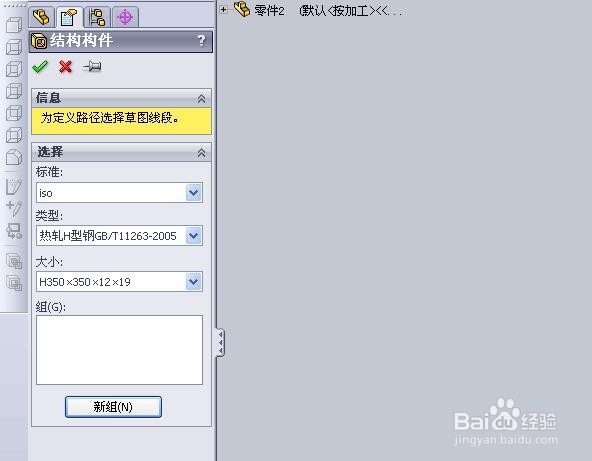592x461 pixels.
Task: Click the rectangle-with-arrows icon in left toolbar
Action: click(14, 231)
